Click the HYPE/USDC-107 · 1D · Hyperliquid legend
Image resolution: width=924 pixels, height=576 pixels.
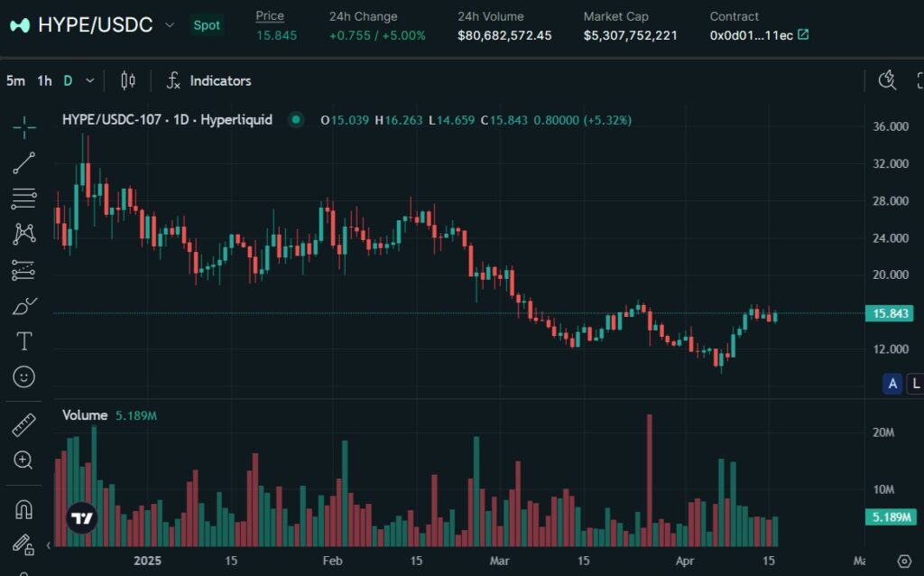pyautogui.click(x=167, y=120)
